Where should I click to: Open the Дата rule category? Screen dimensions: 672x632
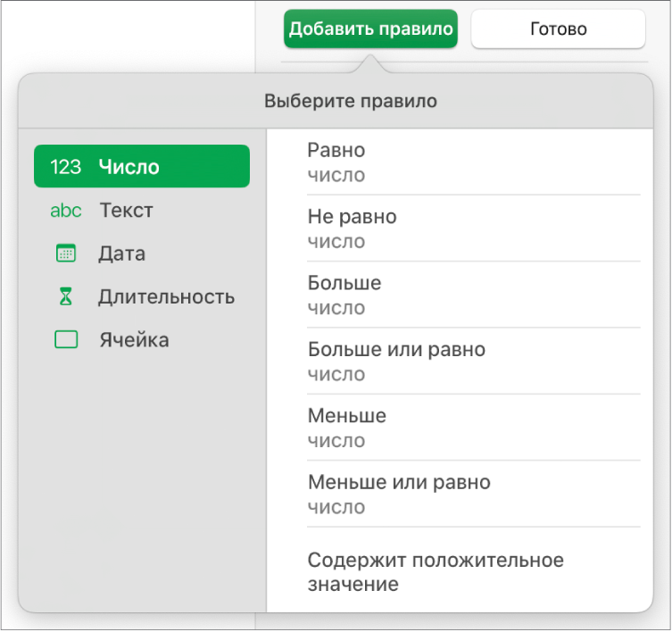[142, 254]
